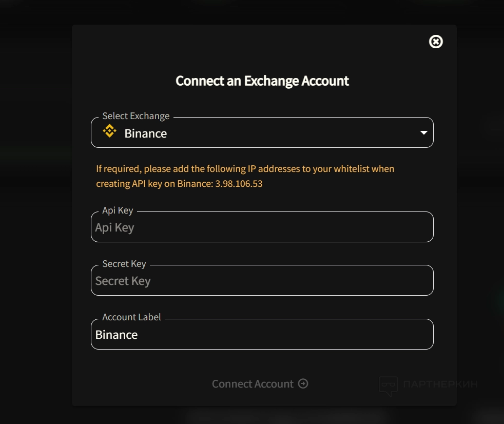Viewport: 504px width, 424px height.
Task: Click the "If required, please add" hint line
Action: 245,168
